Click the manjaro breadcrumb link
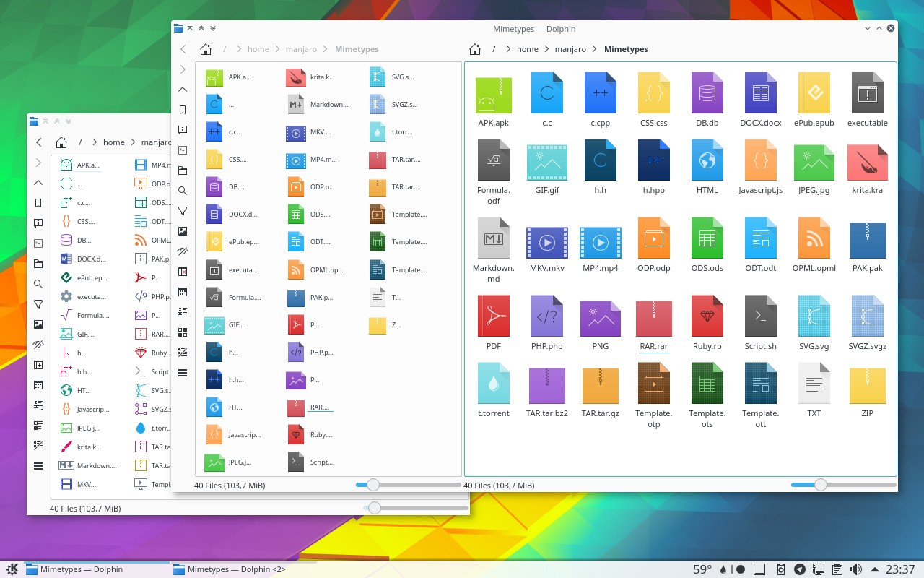Image resolution: width=924 pixels, height=578 pixels. (570, 49)
